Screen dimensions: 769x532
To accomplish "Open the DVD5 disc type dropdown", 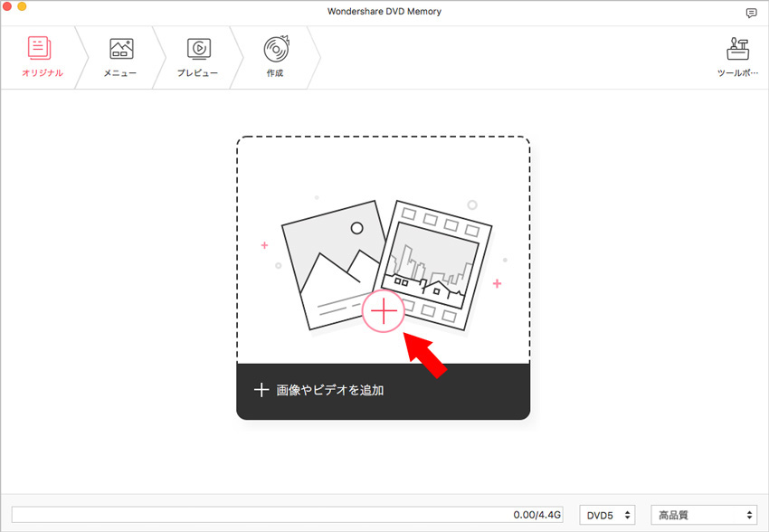I will (x=607, y=515).
